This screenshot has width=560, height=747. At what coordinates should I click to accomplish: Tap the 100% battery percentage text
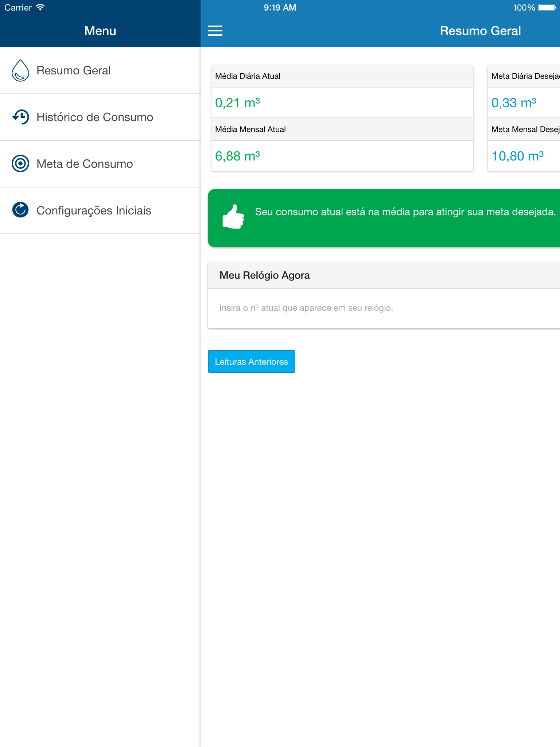click(x=524, y=8)
